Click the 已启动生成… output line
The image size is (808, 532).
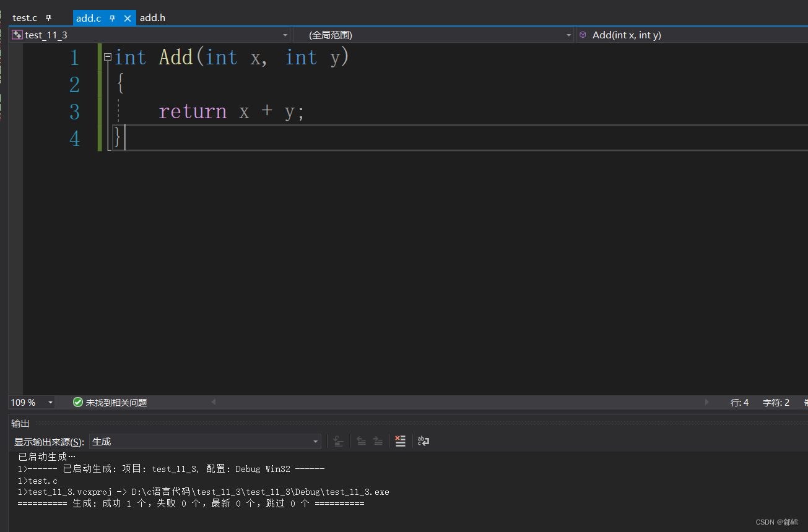(47, 457)
